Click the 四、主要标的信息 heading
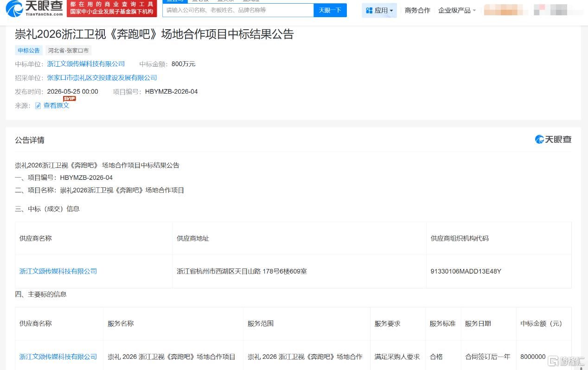588x370 pixels. (41, 294)
